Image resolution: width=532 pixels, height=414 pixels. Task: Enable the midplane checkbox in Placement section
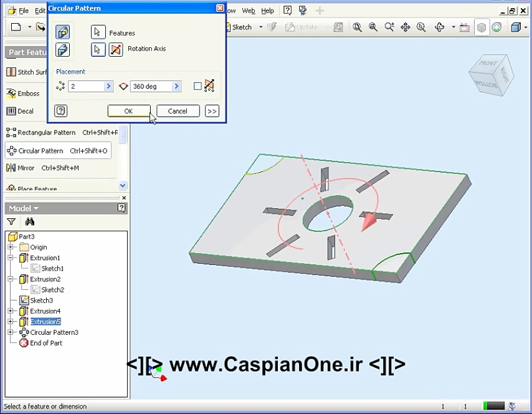(199, 85)
